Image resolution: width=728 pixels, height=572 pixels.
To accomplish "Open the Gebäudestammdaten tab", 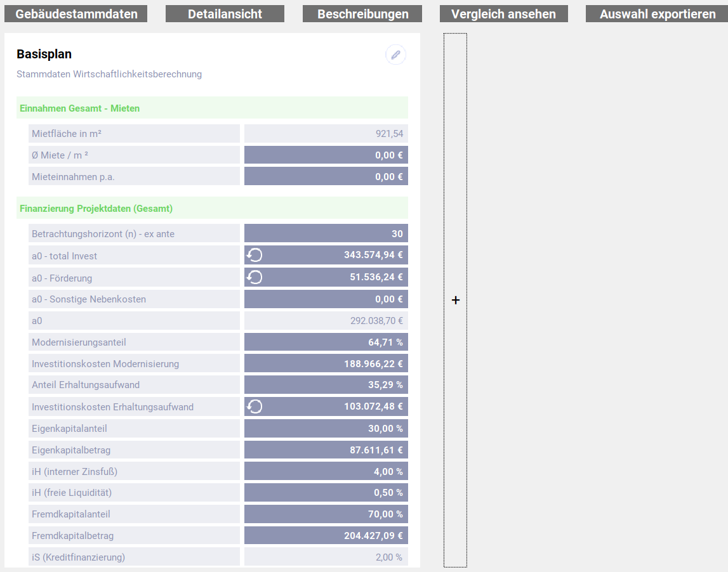I will coord(76,14).
